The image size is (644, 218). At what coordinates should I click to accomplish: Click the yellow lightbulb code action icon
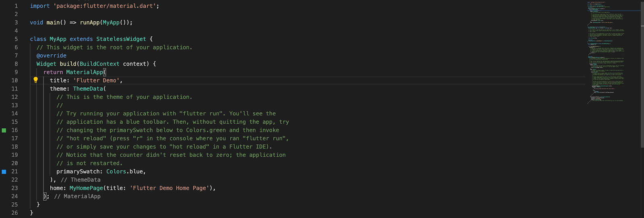click(35, 80)
